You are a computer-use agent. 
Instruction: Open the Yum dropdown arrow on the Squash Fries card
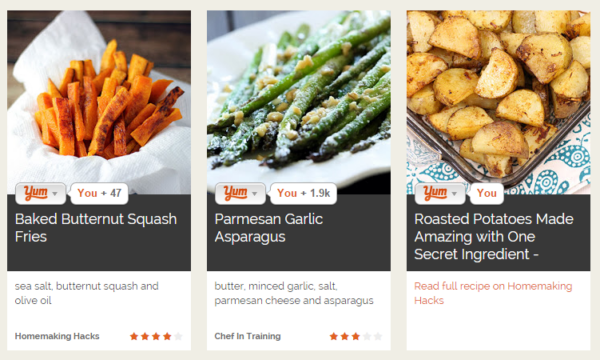point(55,194)
